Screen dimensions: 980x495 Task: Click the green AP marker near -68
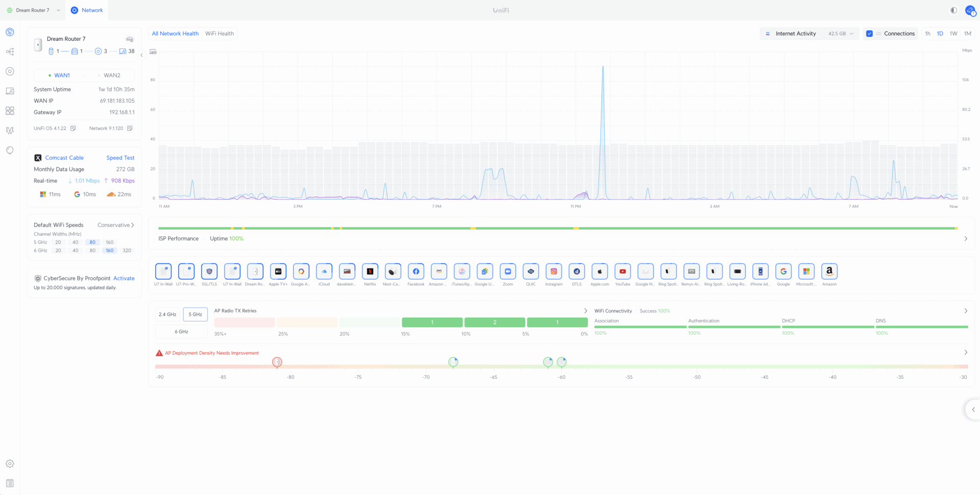coord(453,362)
